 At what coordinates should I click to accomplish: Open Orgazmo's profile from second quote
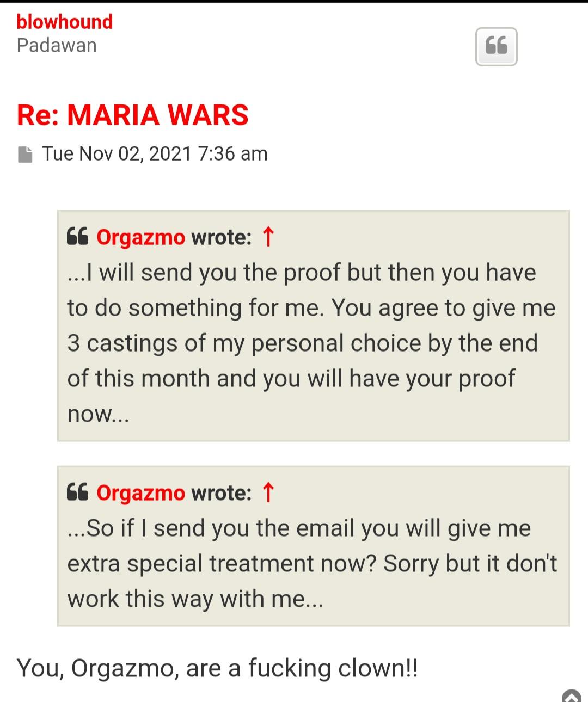[x=141, y=493]
